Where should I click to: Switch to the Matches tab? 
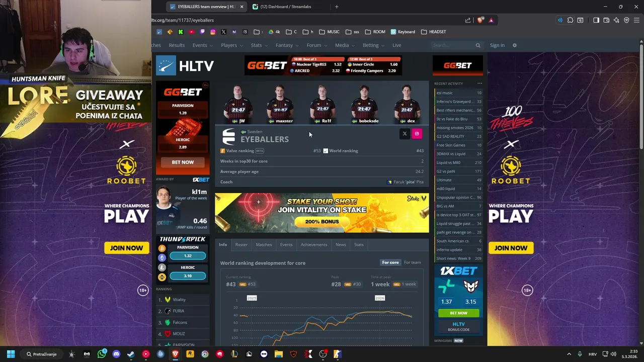click(264, 245)
